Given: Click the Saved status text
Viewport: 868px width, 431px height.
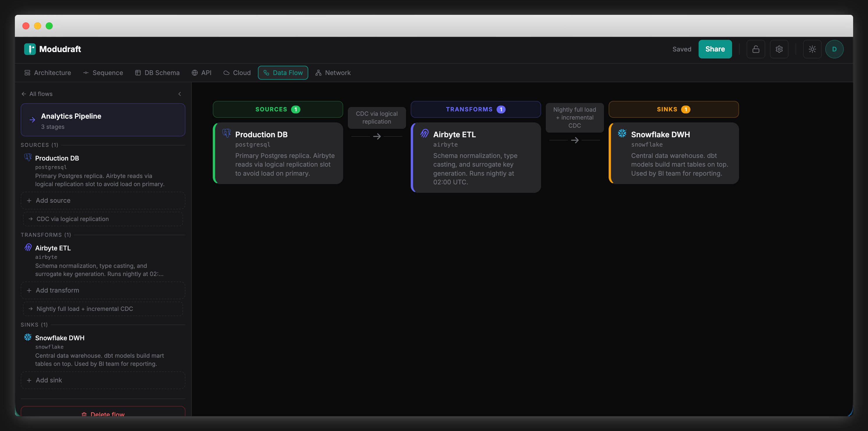Looking at the screenshot, I should 682,49.
